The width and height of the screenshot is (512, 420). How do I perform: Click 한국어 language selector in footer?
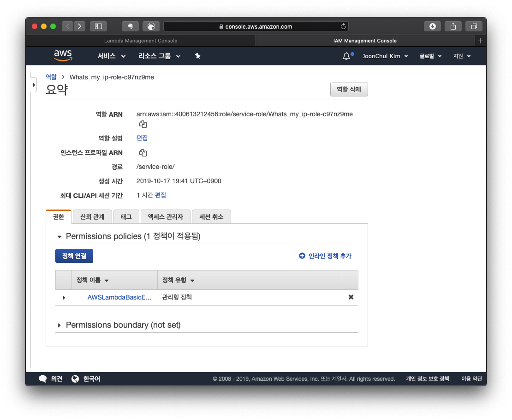[x=92, y=378]
